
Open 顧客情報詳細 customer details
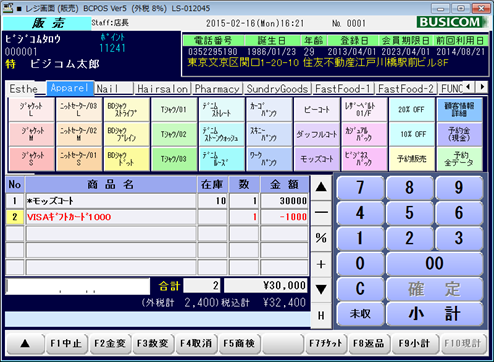coord(459,110)
